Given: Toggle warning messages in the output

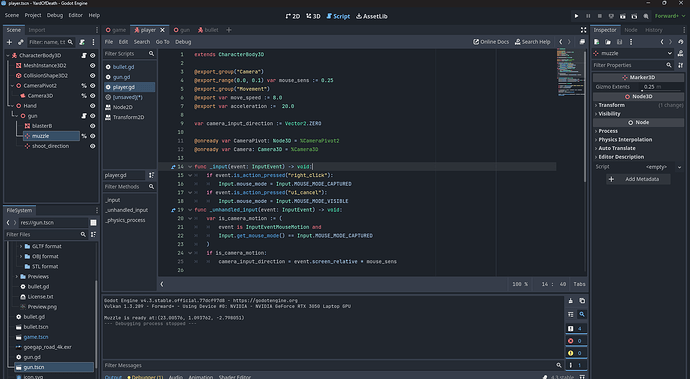Looking at the screenshot, I should (x=576, y=353).
